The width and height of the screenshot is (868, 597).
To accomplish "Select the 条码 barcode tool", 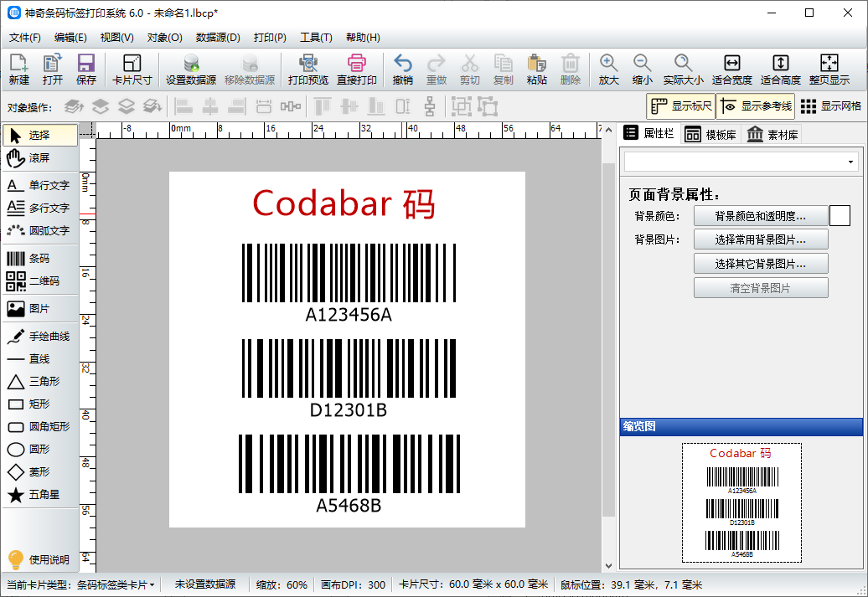I will 38,258.
